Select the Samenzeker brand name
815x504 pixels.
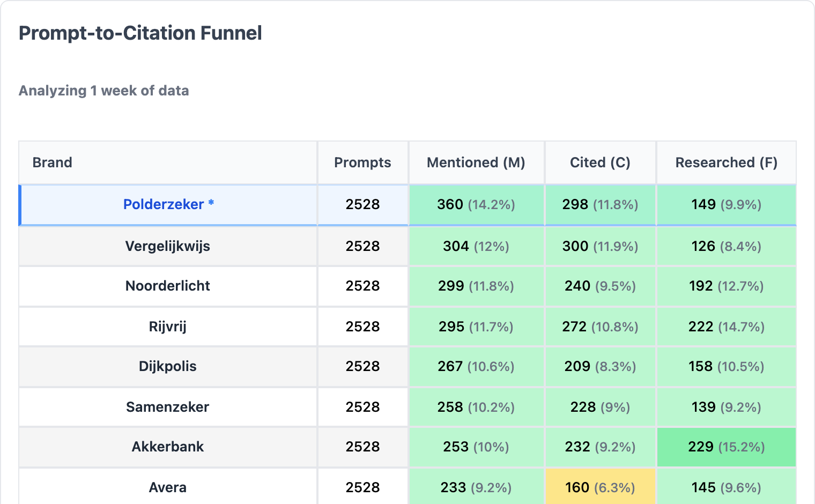168,407
